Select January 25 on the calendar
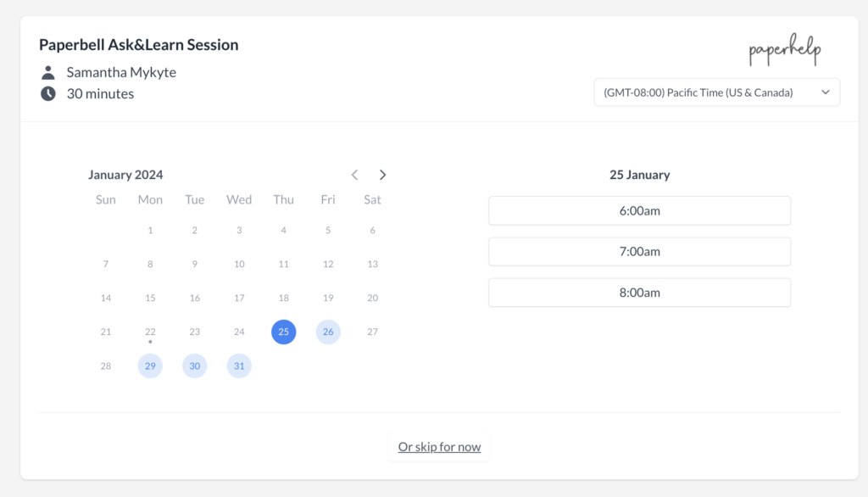The height and width of the screenshot is (497, 868). pyautogui.click(x=284, y=332)
